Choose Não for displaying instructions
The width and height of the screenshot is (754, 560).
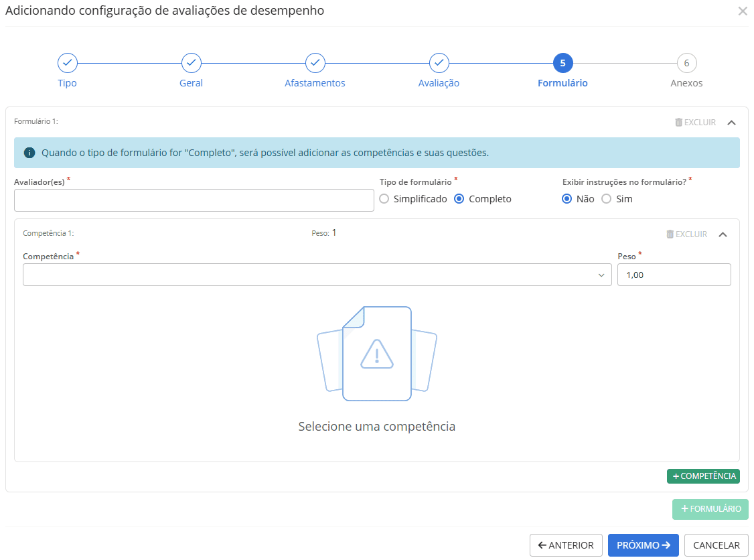pyautogui.click(x=567, y=199)
